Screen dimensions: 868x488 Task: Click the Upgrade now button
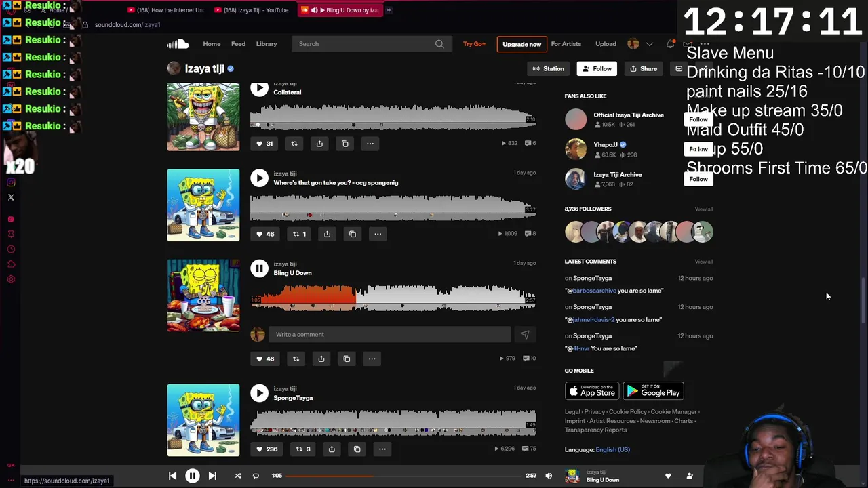point(521,44)
